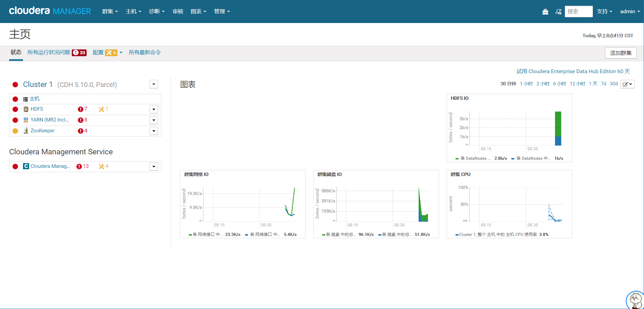Click the hosts list icon
Viewport: 644px width, 309px height.
coord(25,99)
